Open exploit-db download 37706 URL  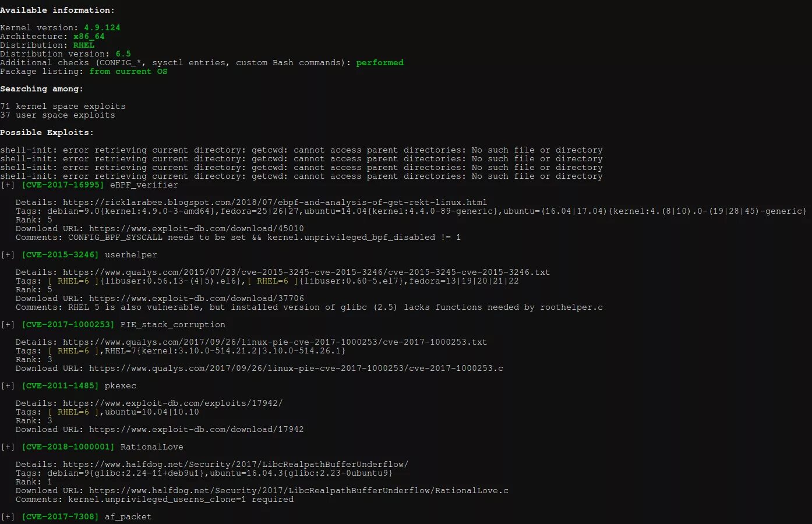pos(196,298)
